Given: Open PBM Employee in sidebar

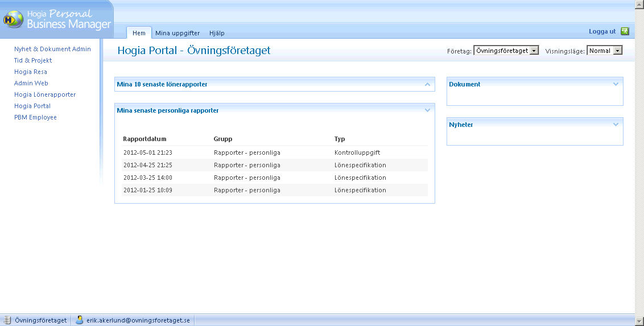Looking at the screenshot, I should point(35,117).
